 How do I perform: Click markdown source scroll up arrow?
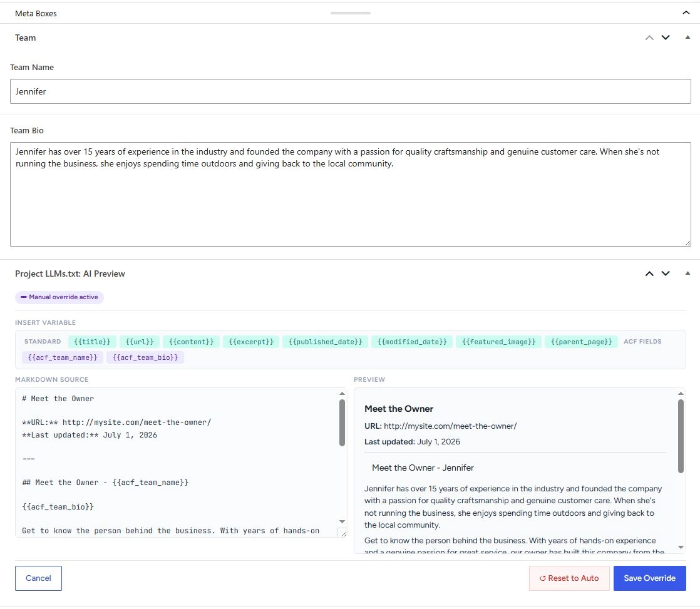[x=342, y=394]
